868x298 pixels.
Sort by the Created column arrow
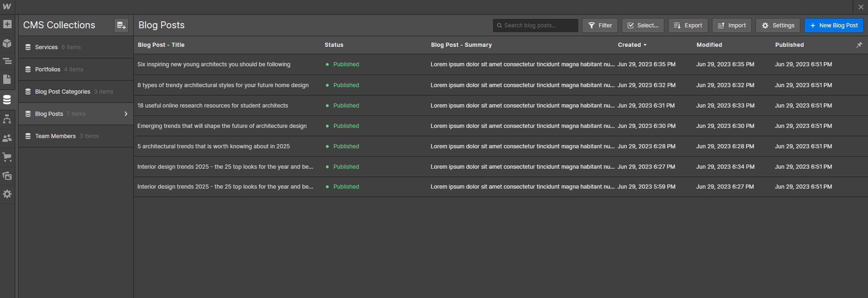[x=645, y=45]
